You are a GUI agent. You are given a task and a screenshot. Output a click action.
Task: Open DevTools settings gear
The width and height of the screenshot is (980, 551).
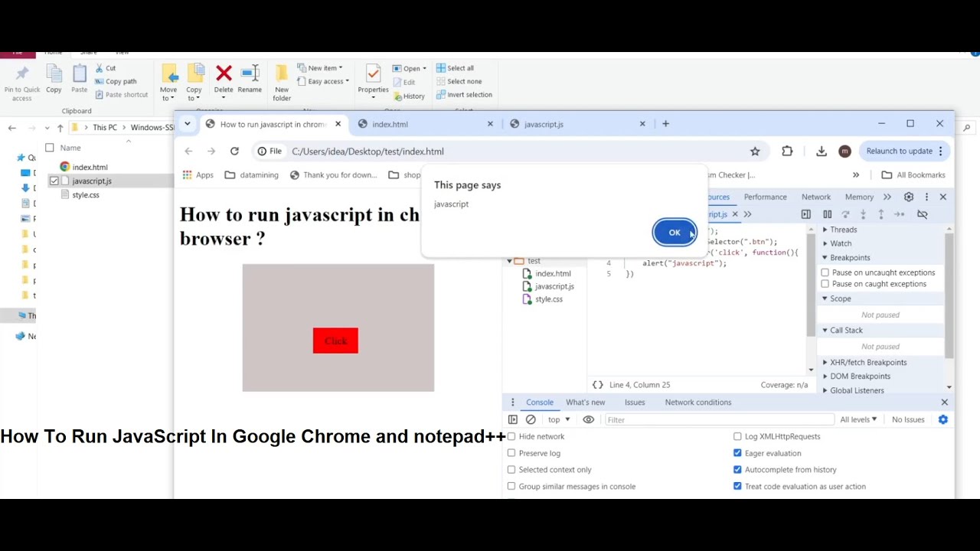click(909, 197)
